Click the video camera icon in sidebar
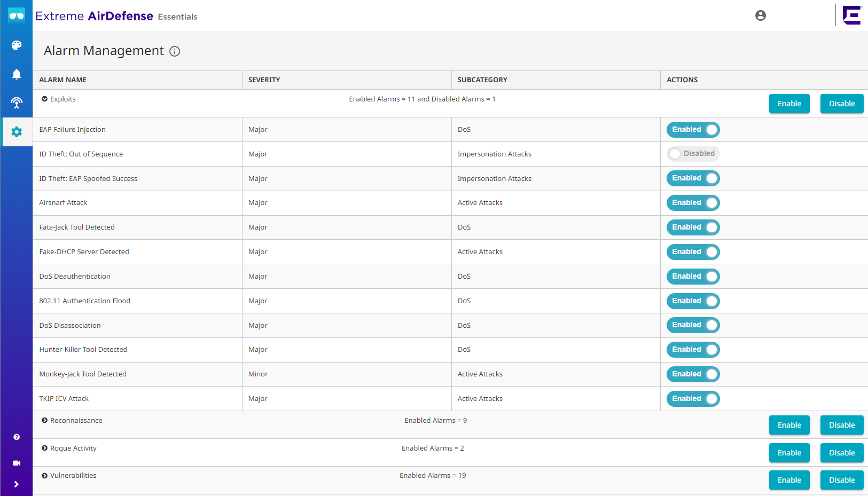Screen dimensions: 868x496 [17, 463]
